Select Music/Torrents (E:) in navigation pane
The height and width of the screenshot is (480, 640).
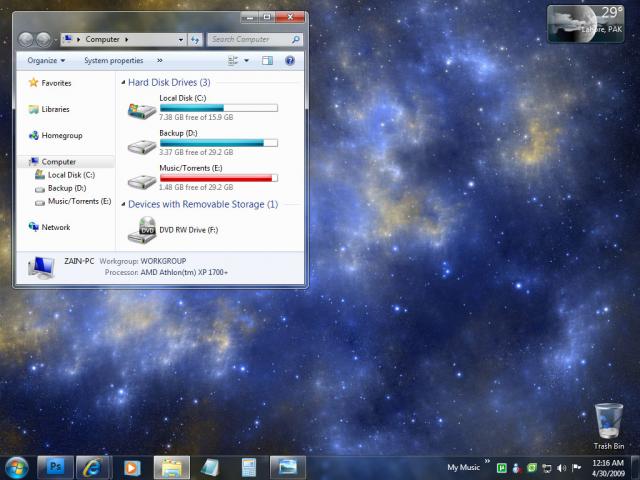78,201
